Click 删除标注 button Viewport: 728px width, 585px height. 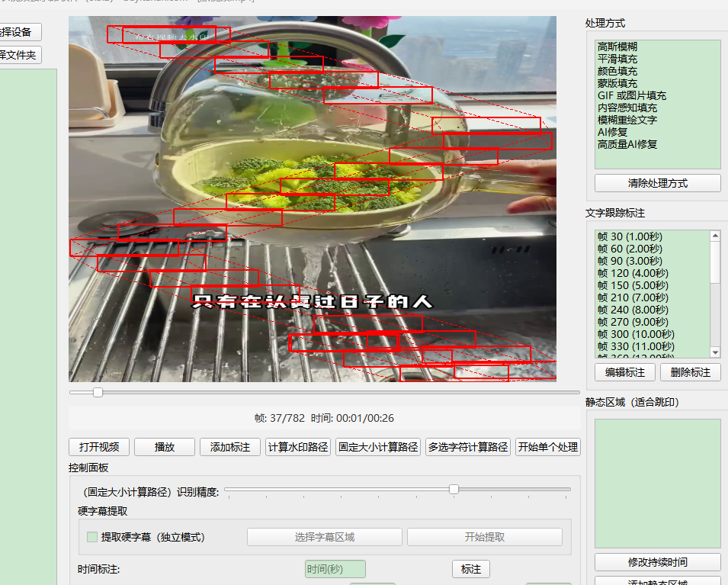point(691,372)
